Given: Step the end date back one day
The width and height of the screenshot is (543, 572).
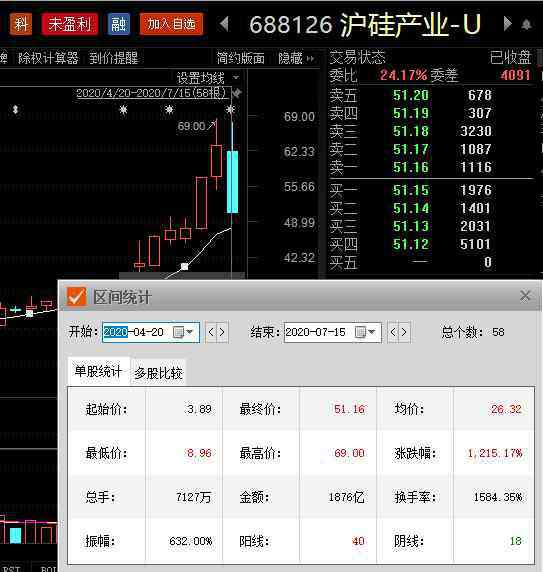Looking at the screenshot, I should [393, 332].
